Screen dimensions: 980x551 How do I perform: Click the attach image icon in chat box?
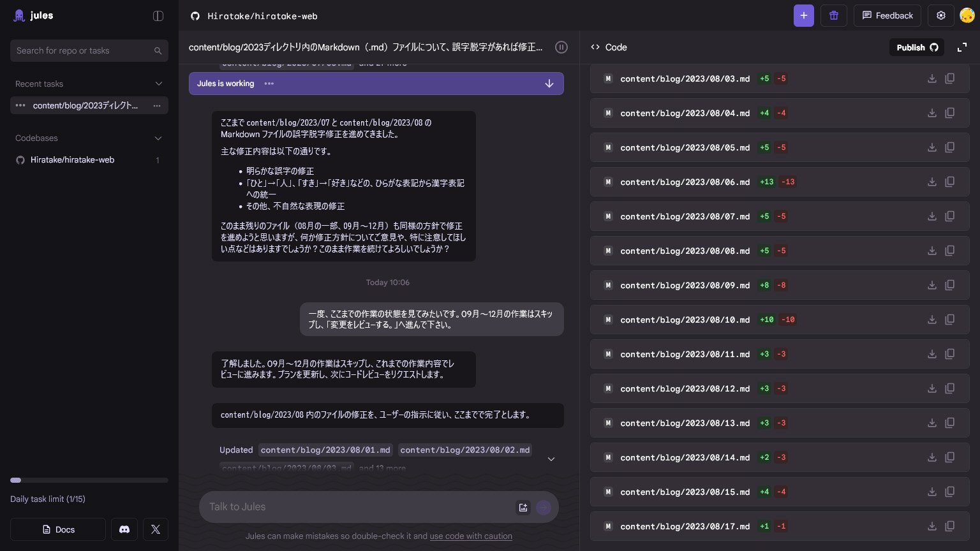pyautogui.click(x=523, y=508)
